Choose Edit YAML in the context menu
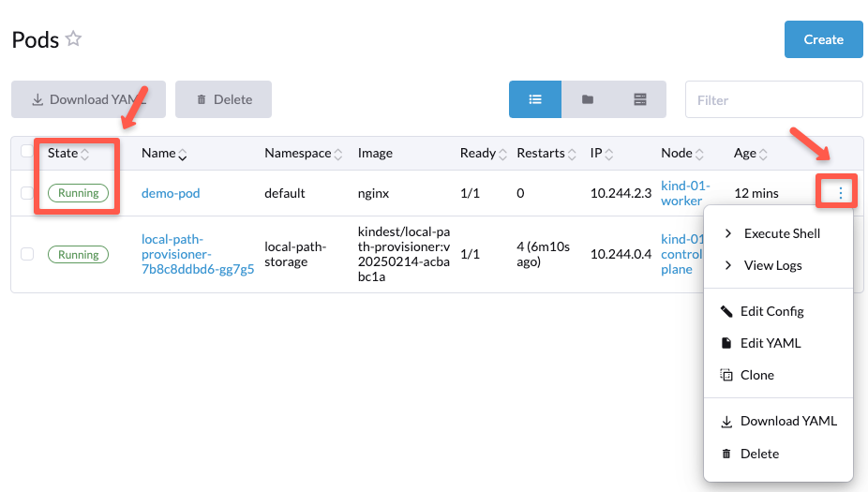This screenshot has width=868, height=492. click(x=770, y=343)
